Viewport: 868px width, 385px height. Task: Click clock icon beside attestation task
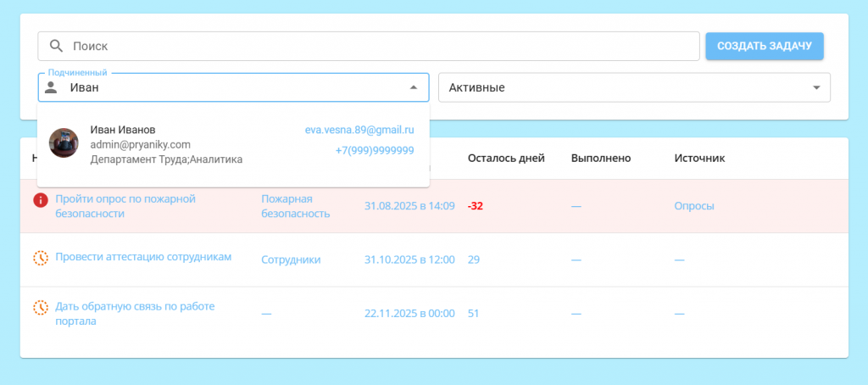(x=40, y=258)
